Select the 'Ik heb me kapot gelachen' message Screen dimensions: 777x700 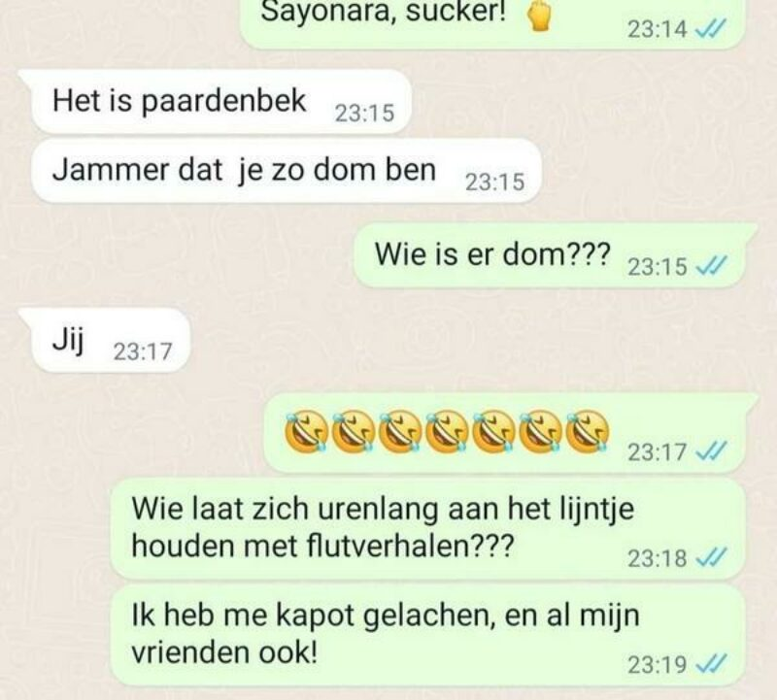pyautogui.click(x=428, y=635)
